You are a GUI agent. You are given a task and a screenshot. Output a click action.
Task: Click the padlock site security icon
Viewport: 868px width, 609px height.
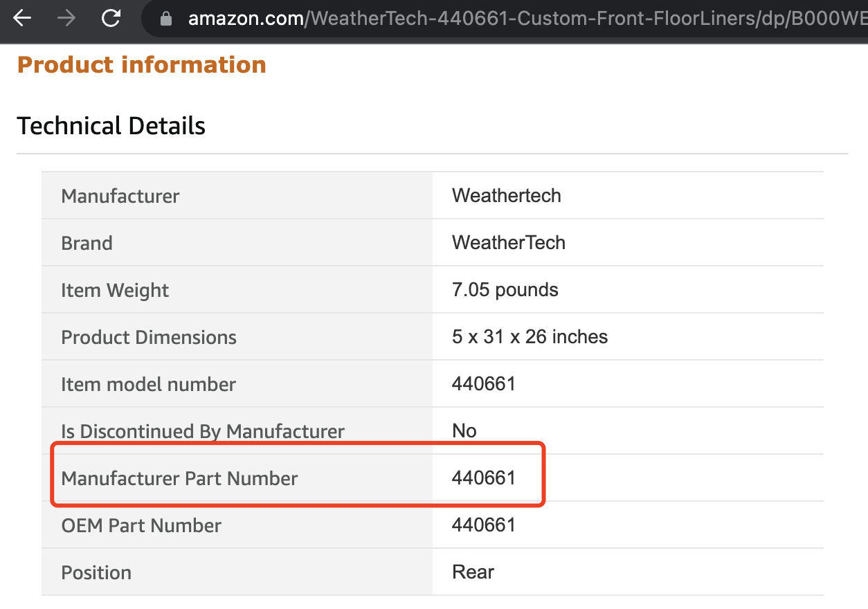(x=166, y=19)
